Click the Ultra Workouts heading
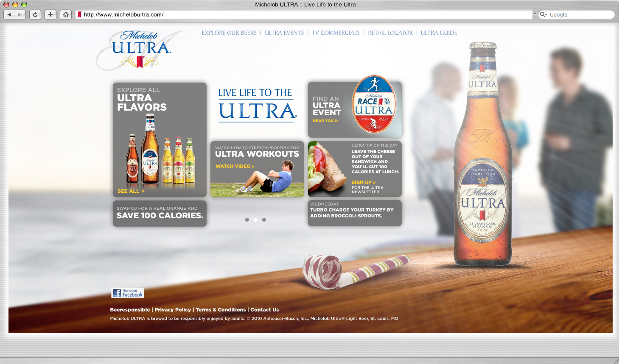This screenshot has width=619, height=364. [257, 154]
